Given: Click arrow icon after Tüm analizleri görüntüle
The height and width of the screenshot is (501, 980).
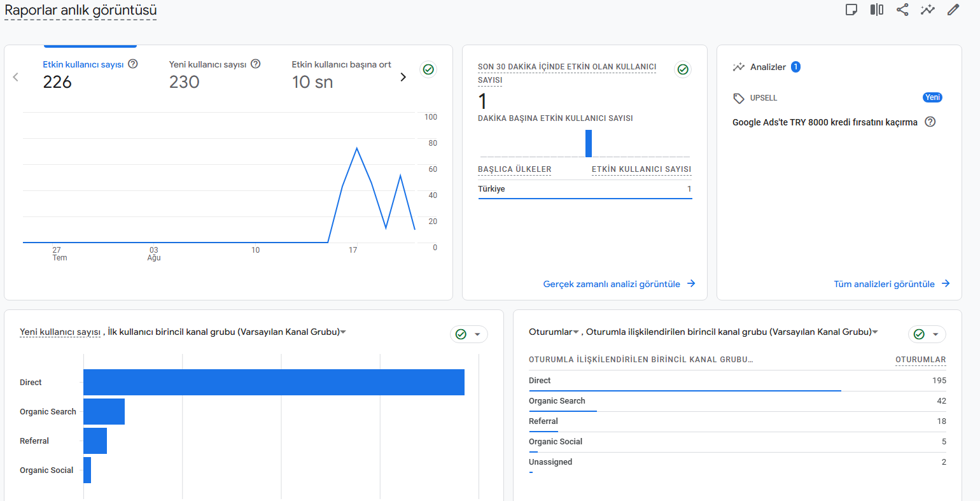Looking at the screenshot, I should [x=946, y=284].
